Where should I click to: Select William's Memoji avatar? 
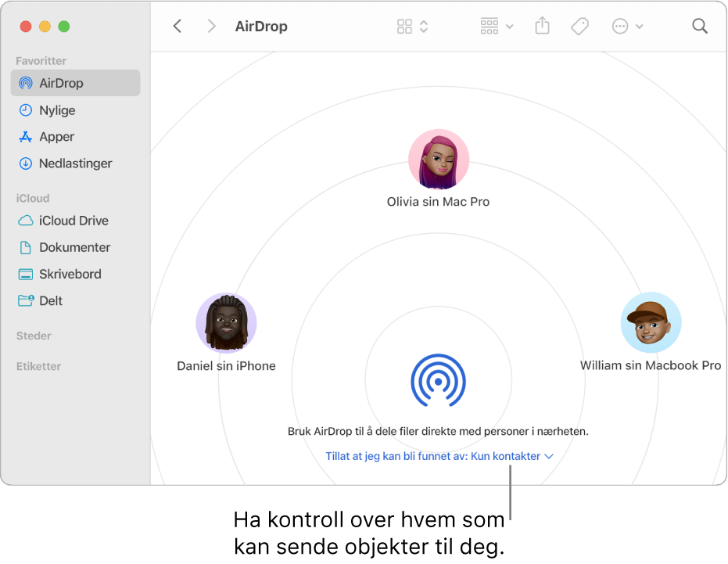(x=651, y=322)
